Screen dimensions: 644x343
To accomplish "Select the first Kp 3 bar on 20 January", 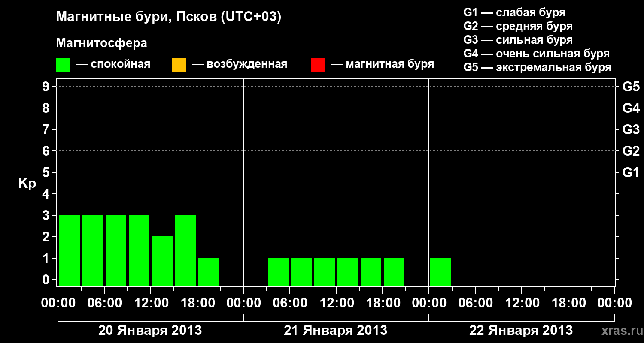I will pos(70,250).
